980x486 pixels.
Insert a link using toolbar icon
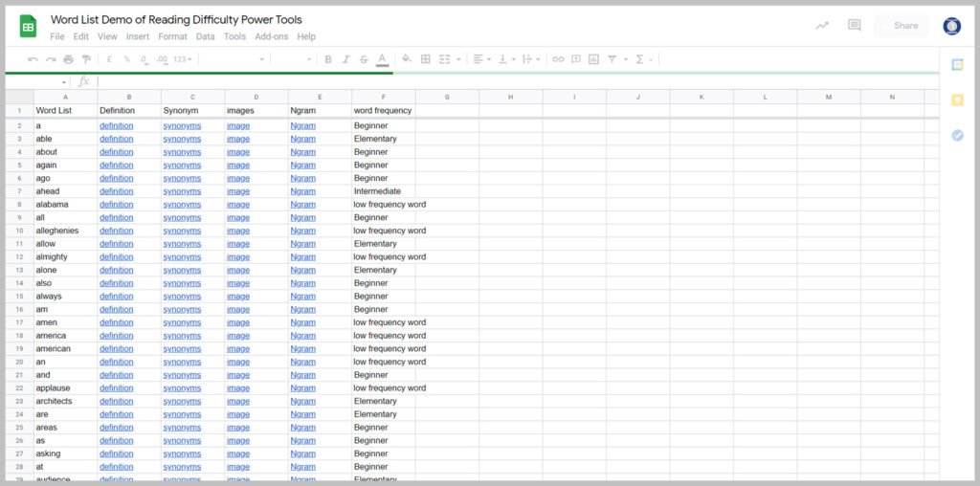click(558, 59)
